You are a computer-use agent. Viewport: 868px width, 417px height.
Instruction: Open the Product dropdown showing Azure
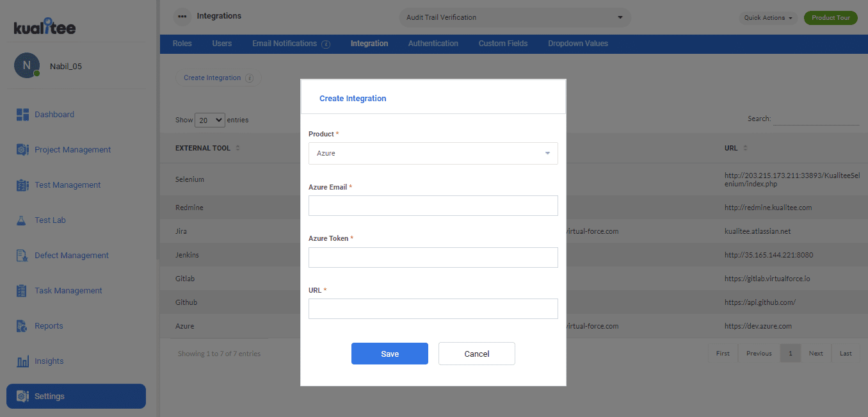pyautogui.click(x=433, y=153)
